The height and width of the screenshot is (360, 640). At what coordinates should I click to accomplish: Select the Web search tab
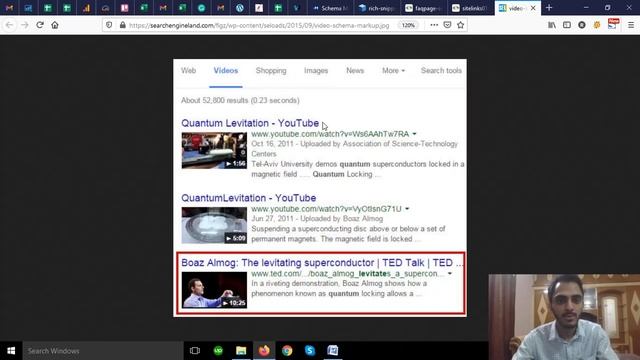(189, 71)
